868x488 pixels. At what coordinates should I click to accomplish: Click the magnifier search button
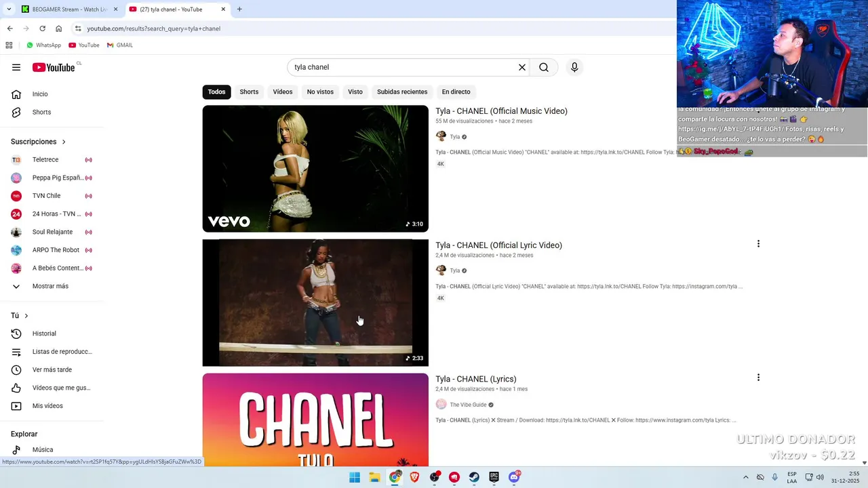544,67
